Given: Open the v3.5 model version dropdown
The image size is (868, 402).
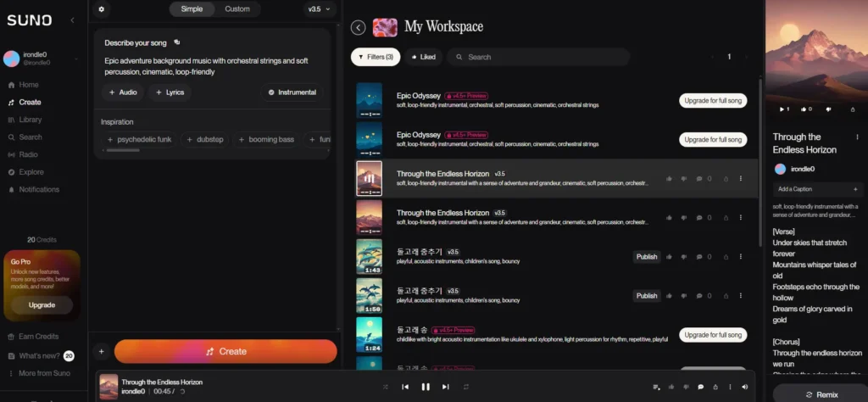Looking at the screenshot, I should (320, 8).
